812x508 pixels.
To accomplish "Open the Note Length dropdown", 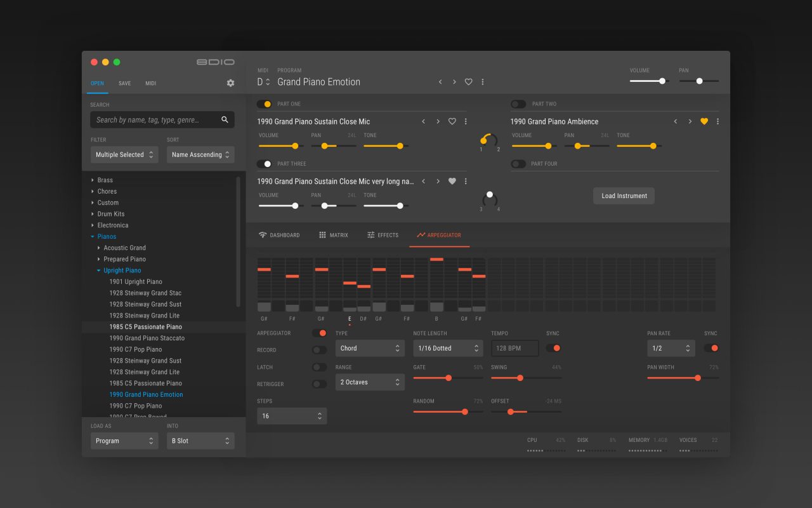I will (x=447, y=348).
